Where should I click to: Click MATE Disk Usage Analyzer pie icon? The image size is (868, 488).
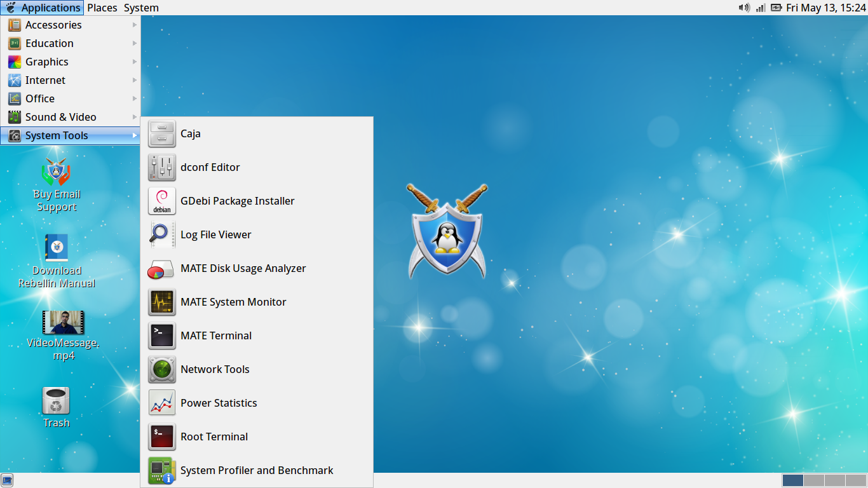click(x=162, y=269)
